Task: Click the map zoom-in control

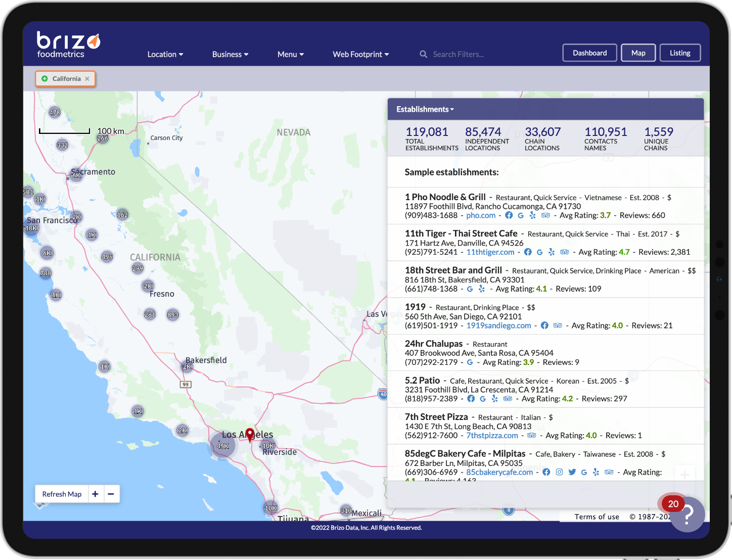Action: pyautogui.click(x=95, y=494)
